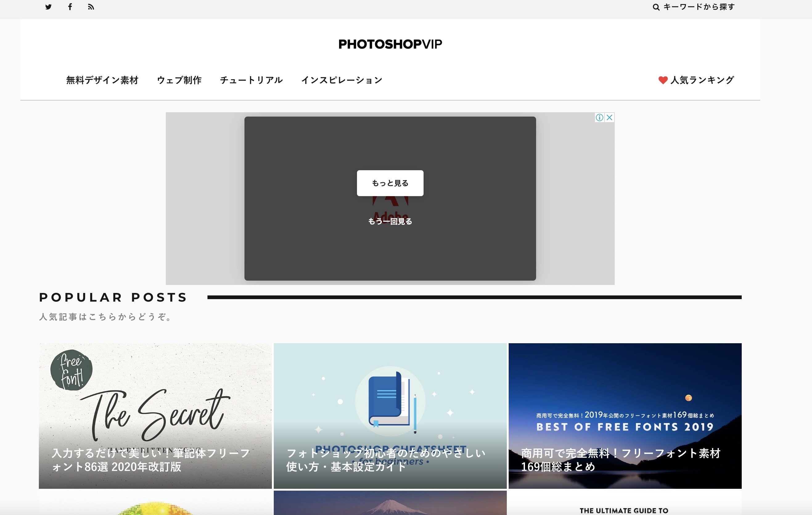
Task: Close the advertisement with X icon
Action: point(609,117)
